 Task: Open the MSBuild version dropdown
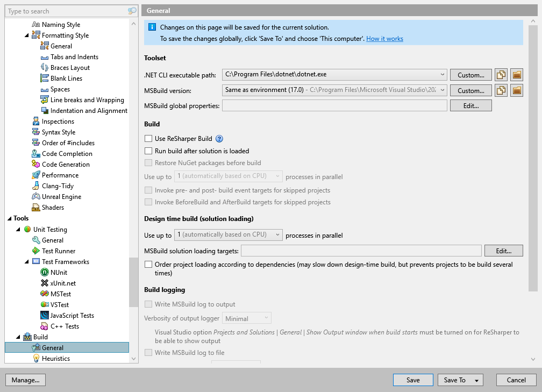tap(443, 90)
